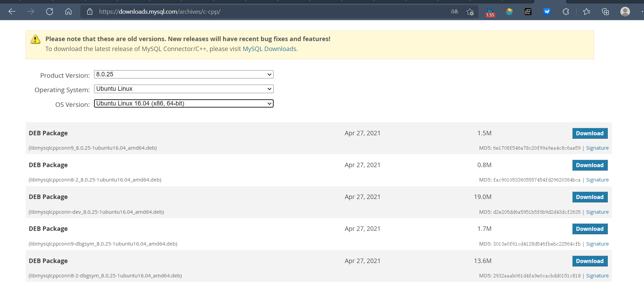This screenshot has height=287, width=644.
Task: Download the 0.8M libmysqlcppconn8-2 package
Action: pos(590,165)
